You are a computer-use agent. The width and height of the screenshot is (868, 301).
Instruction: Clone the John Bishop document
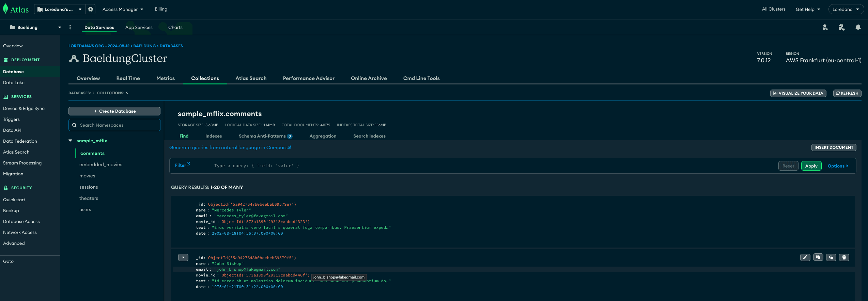pyautogui.click(x=831, y=257)
